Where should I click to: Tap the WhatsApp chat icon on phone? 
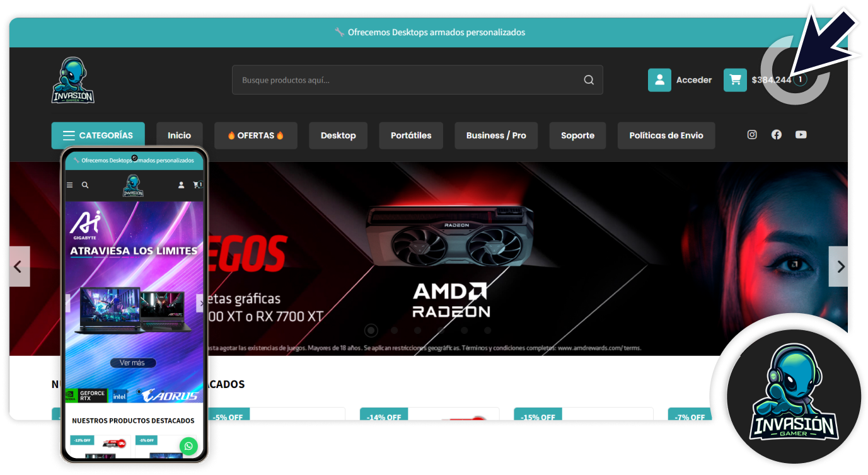pyautogui.click(x=188, y=446)
